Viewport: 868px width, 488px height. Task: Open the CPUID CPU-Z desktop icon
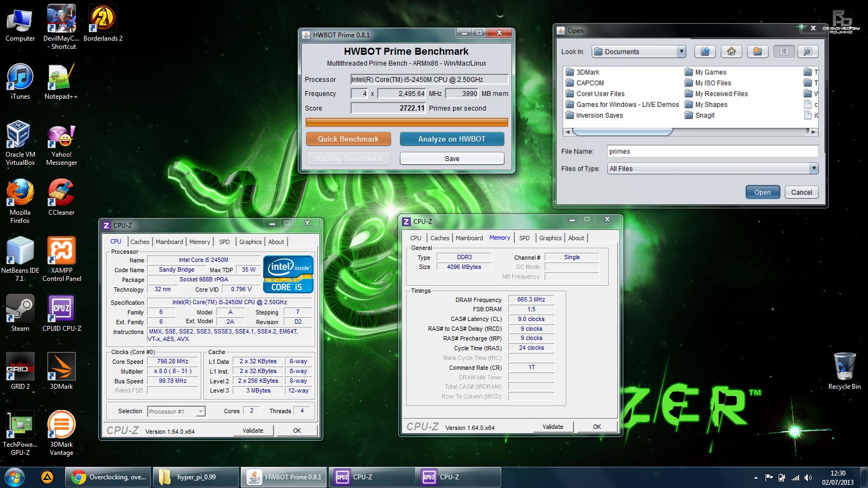coord(61,313)
